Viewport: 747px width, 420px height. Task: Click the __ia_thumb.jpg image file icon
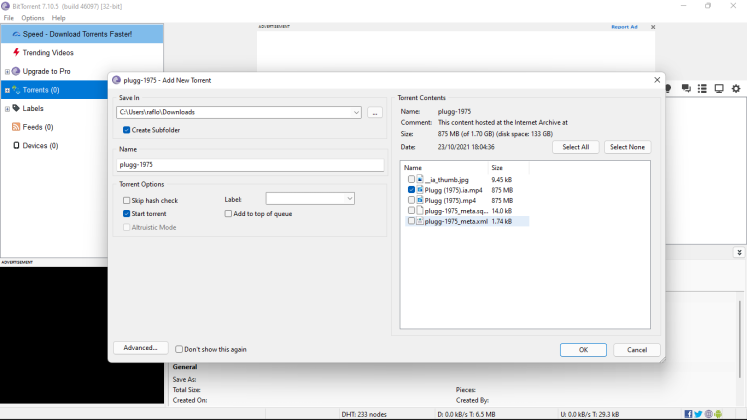click(420, 179)
